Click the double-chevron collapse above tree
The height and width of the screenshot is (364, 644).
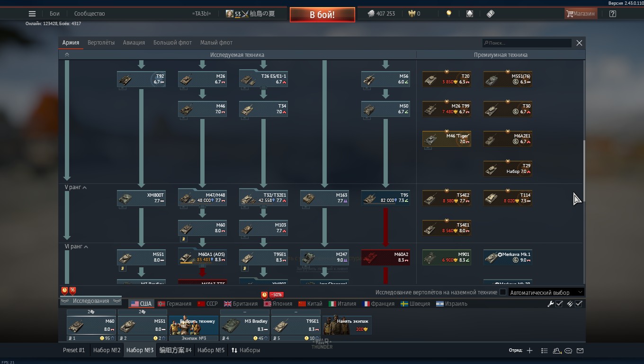(67, 55)
